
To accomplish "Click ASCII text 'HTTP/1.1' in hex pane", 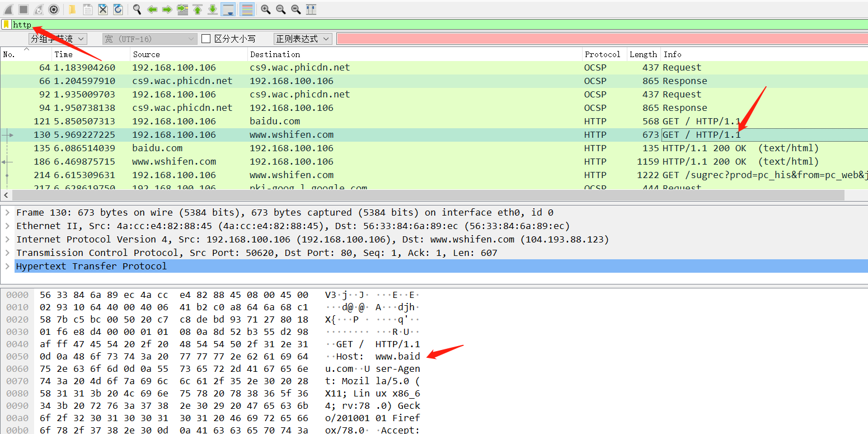I will coord(397,344).
